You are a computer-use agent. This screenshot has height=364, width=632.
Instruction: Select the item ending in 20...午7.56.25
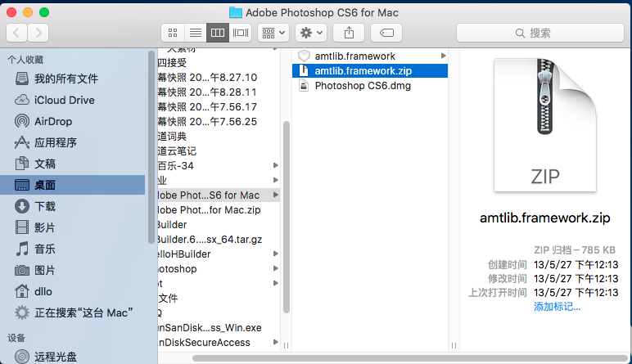point(219,122)
